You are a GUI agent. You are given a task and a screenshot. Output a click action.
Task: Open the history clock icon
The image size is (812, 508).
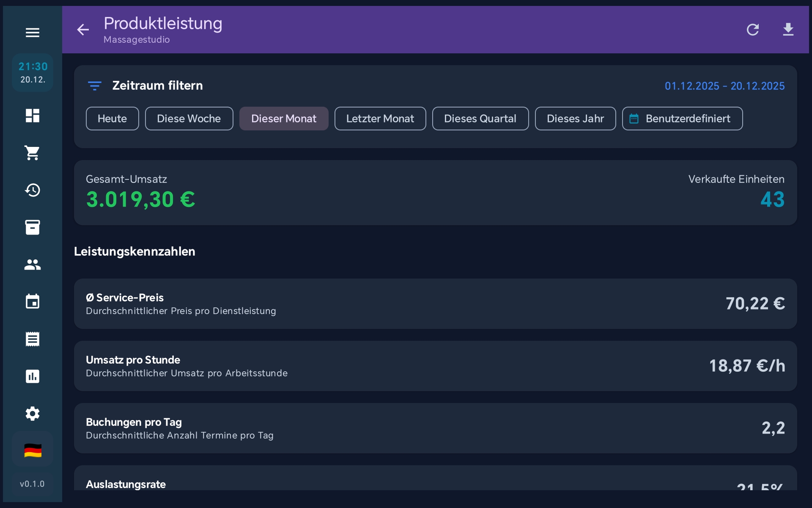(x=33, y=190)
